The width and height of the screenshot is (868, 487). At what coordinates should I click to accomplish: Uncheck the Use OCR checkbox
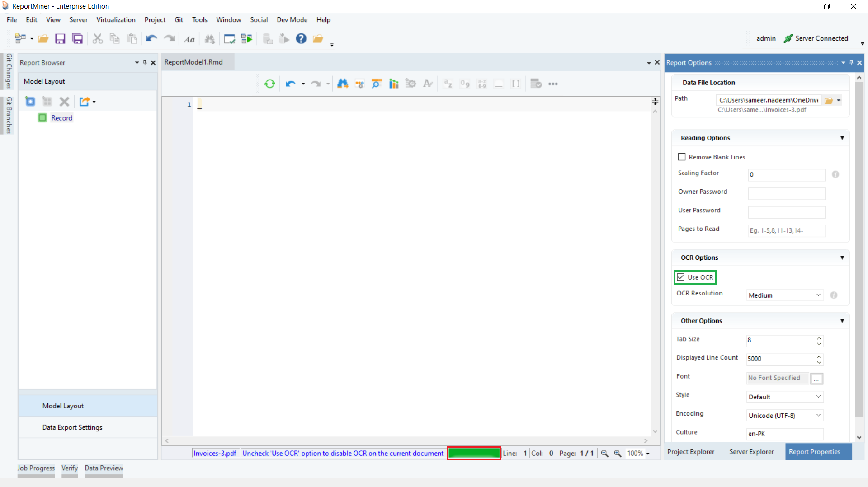pyautogui.click(x=681, y=277)
